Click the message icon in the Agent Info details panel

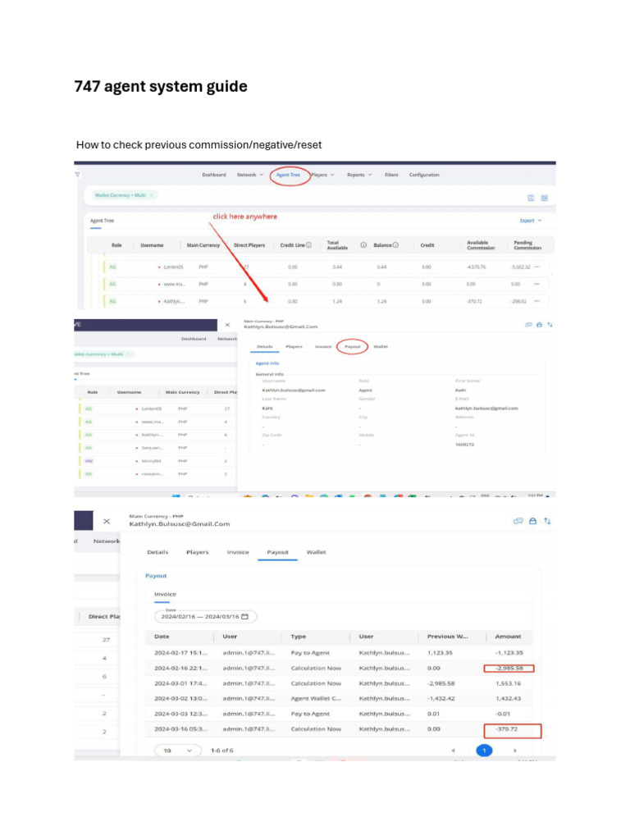tap(529, 325)
